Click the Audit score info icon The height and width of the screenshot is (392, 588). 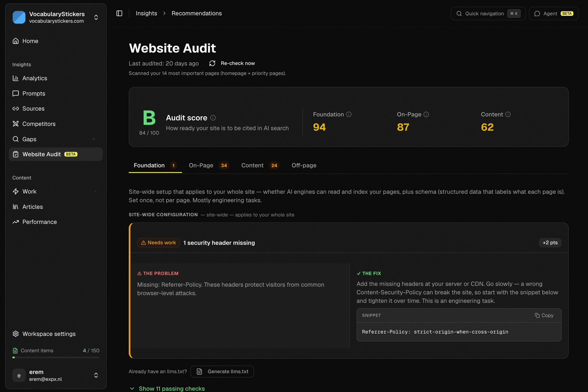213,118
